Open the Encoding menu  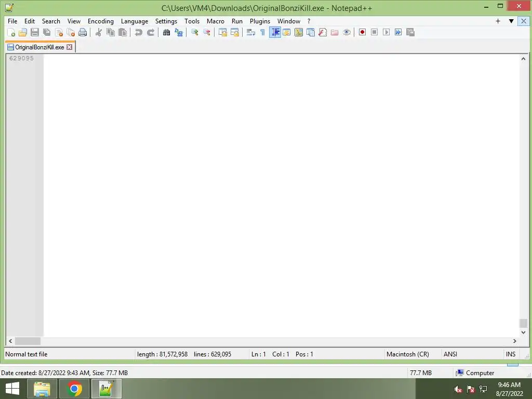point(100,21)
